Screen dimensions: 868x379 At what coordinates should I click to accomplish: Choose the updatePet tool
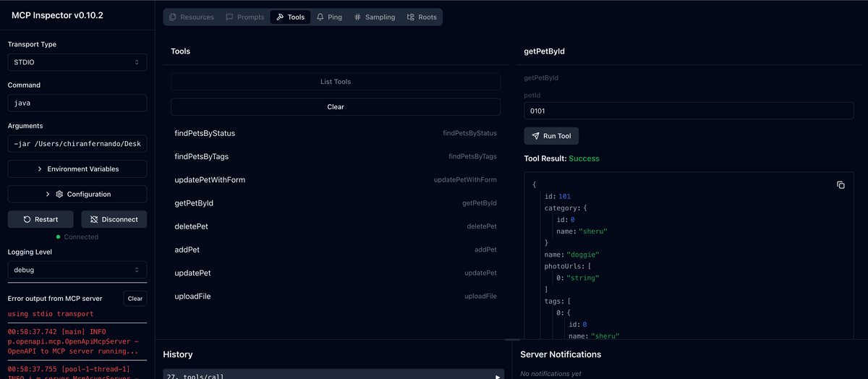(336, 273)
